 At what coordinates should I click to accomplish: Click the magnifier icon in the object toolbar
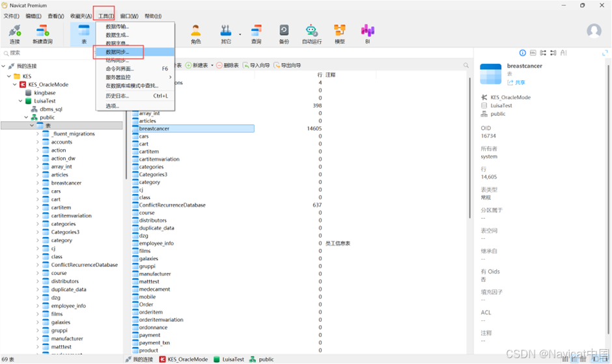point(466,65)
